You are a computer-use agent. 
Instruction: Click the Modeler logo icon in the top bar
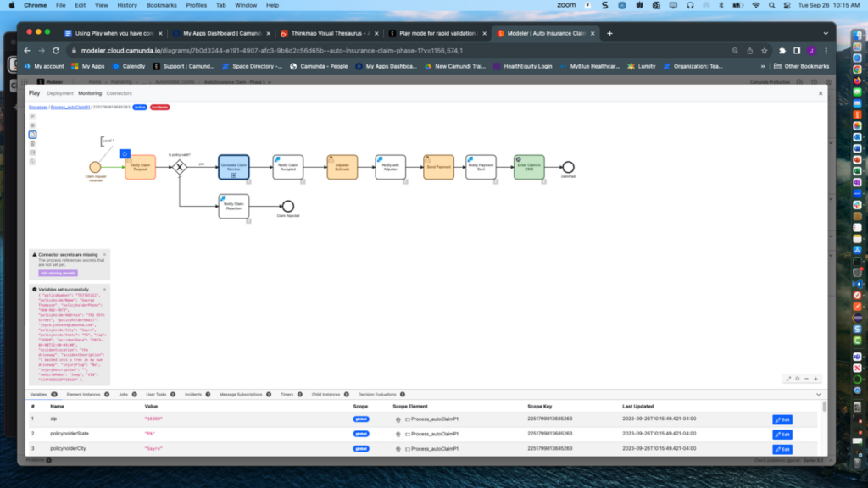tap(40, 81)
